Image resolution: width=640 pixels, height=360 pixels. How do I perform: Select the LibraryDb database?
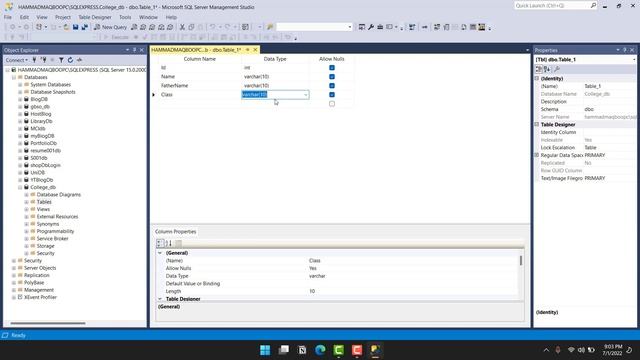(x=41, y=121)
